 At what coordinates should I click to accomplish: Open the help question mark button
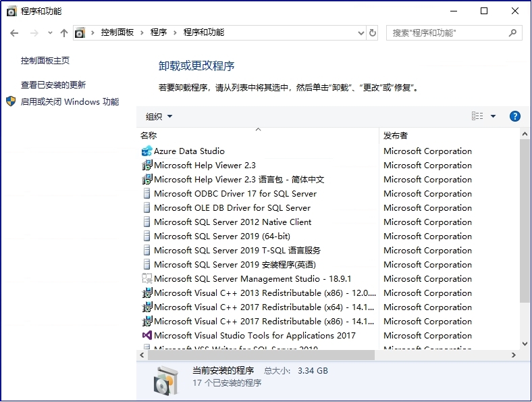tap(514, 116)
